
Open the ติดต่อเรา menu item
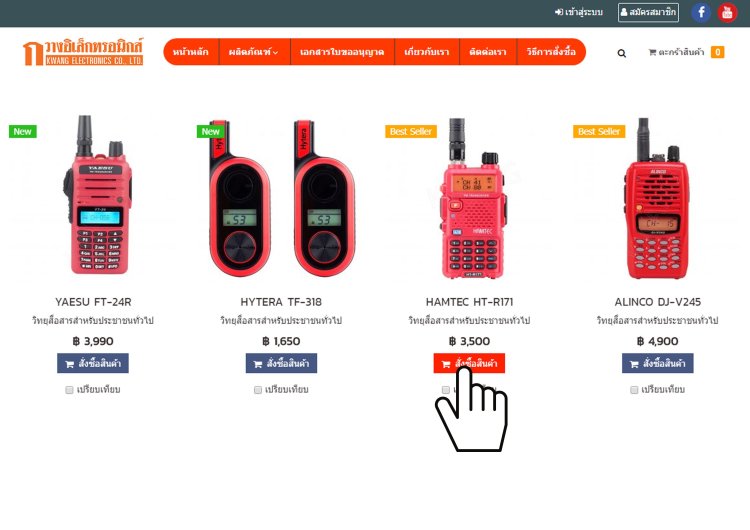(488, 52)
